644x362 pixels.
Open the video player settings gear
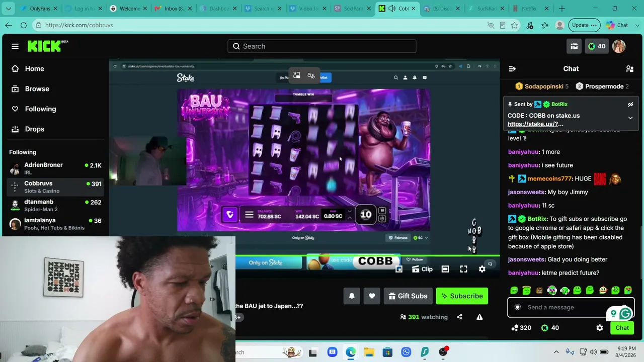click(482, 269)
